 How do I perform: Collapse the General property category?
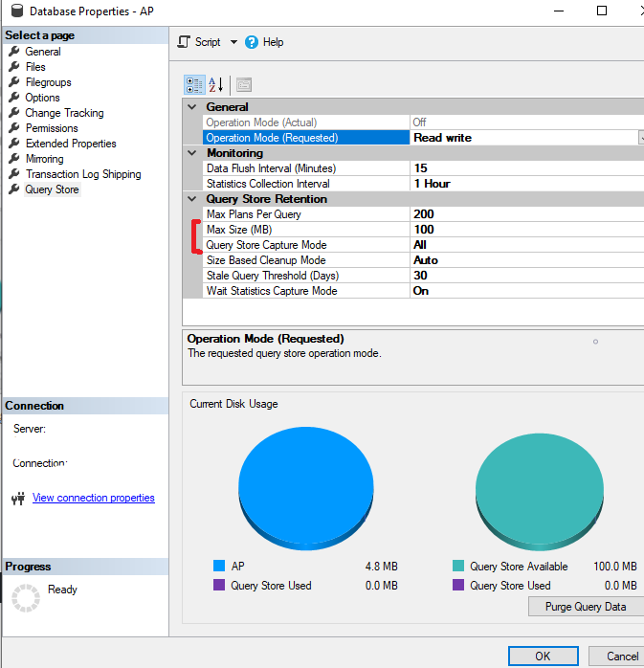pyautogui.click(x=192, y=107)
